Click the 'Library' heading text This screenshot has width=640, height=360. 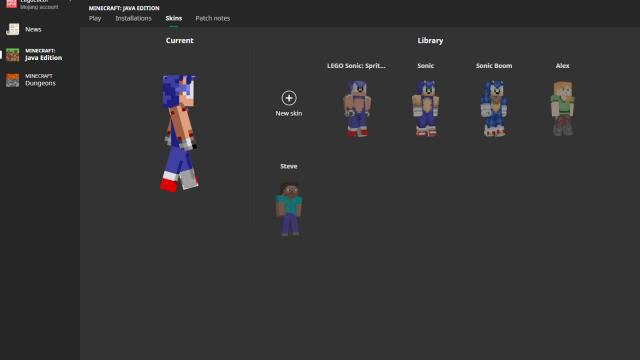click(x=430, y=40)
